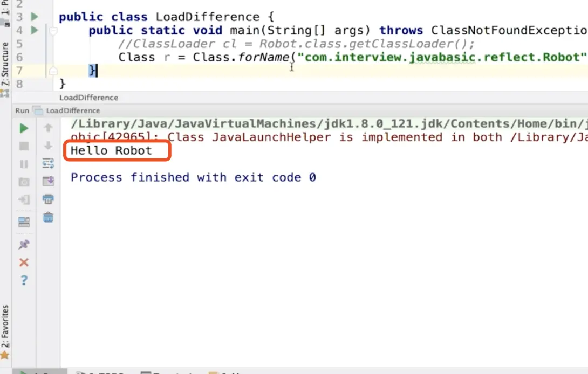588x374 pixels.
Task: Rerun LoadDifference with the green play icon
Action: click(x=24, y=129)
